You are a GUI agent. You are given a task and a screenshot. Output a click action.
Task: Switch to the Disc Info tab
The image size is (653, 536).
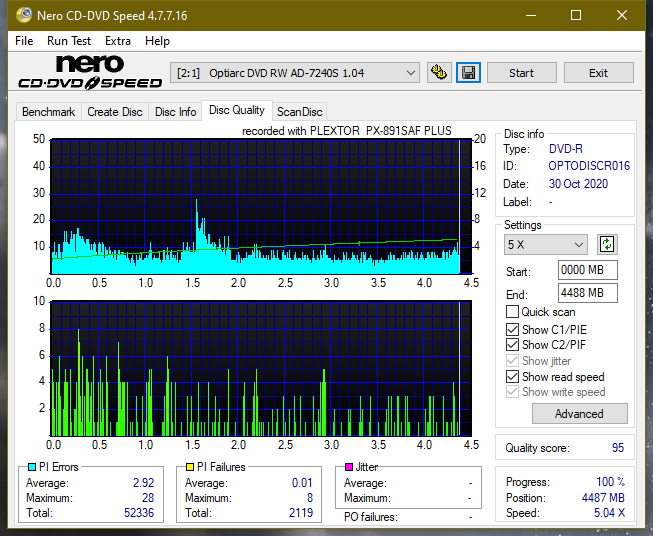[x=175, y=112]
